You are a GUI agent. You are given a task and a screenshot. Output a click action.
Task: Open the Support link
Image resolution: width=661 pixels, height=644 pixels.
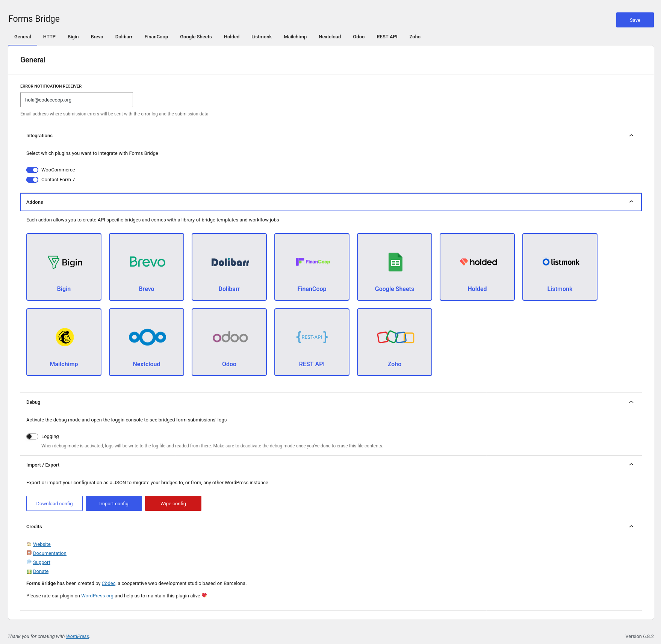pos(42,562)
